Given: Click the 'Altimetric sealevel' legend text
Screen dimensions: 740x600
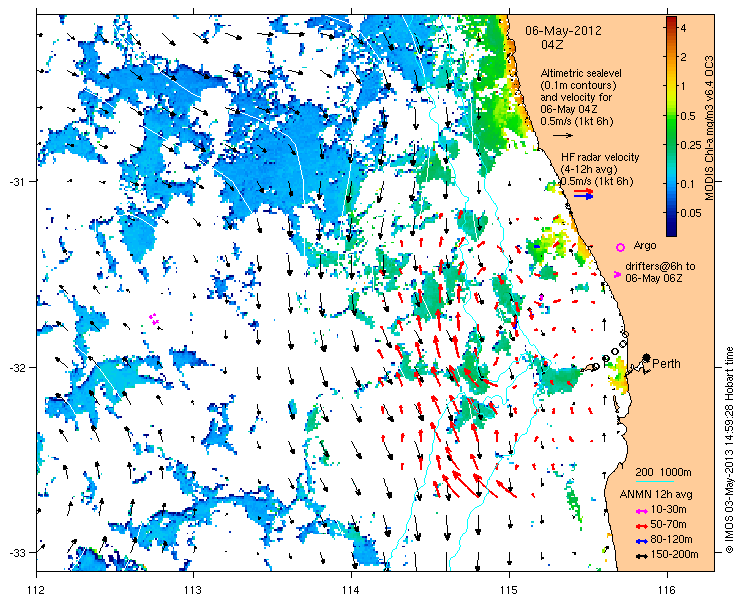Looking at the screenshot, I should (581, 74).
